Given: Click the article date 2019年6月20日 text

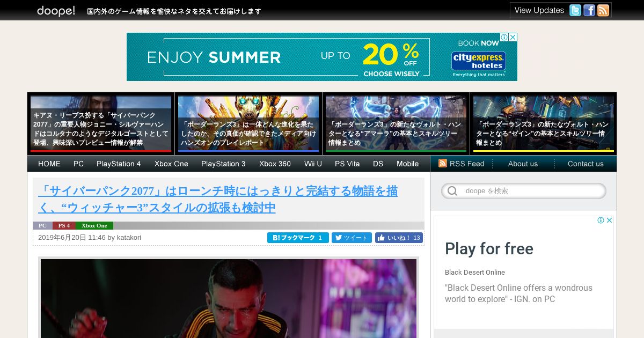Looking at the screenshot, I should [63, 238].
